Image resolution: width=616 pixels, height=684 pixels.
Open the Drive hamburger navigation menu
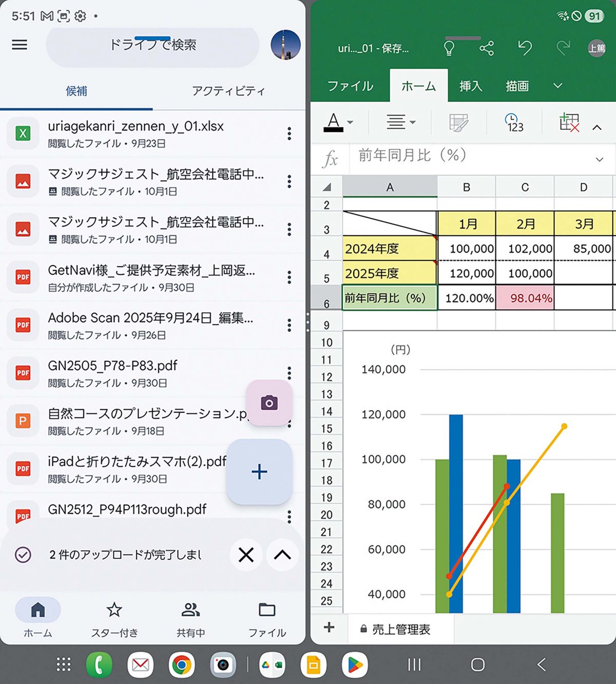coord(20,45)
